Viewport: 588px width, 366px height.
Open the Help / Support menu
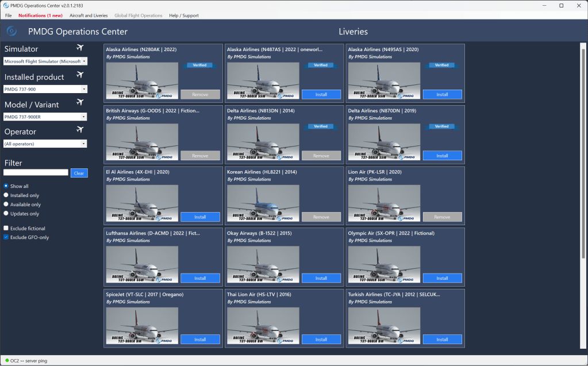183,16
